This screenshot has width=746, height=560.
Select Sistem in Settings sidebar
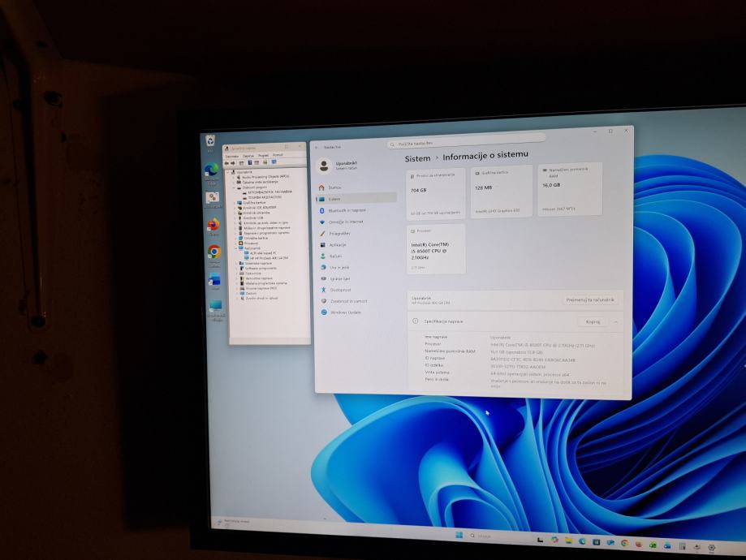(356, 198)
